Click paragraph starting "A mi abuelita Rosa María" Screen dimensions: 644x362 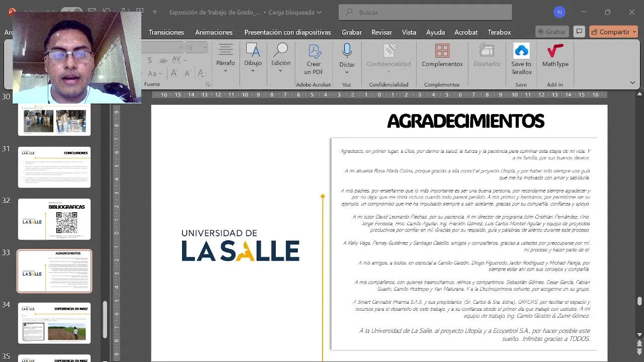(467, 174)
